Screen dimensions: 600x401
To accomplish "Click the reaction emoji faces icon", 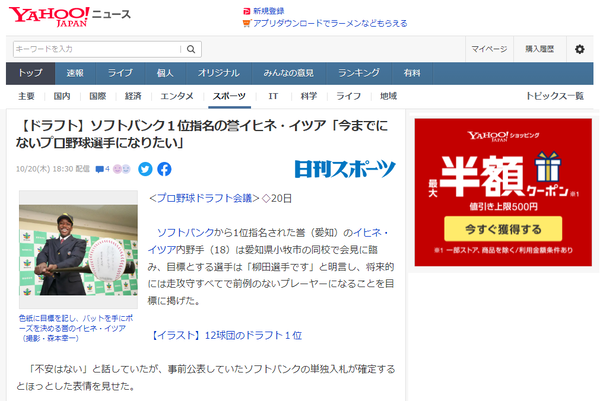I will pos(122,169).
